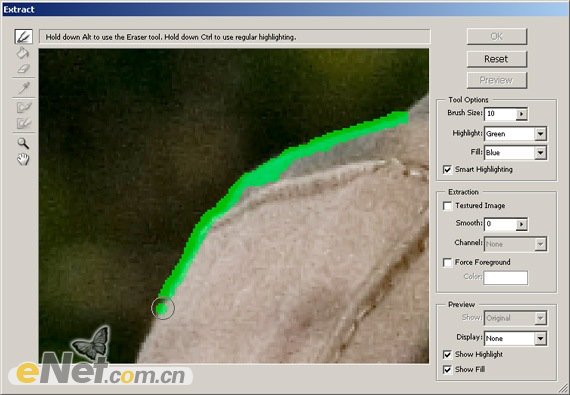Select the Cleanup tool icon

click(x=24, y=107)
